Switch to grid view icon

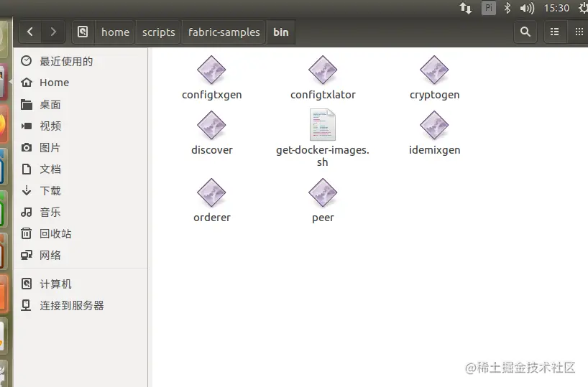(579, 32)
